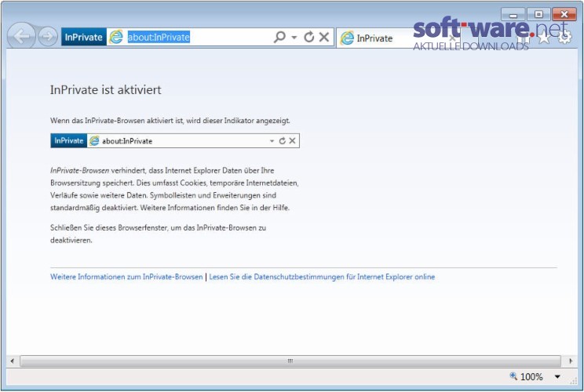Go back with the Back arrow button
Screen dimensions: 584x392
click(x=22, y=36)
